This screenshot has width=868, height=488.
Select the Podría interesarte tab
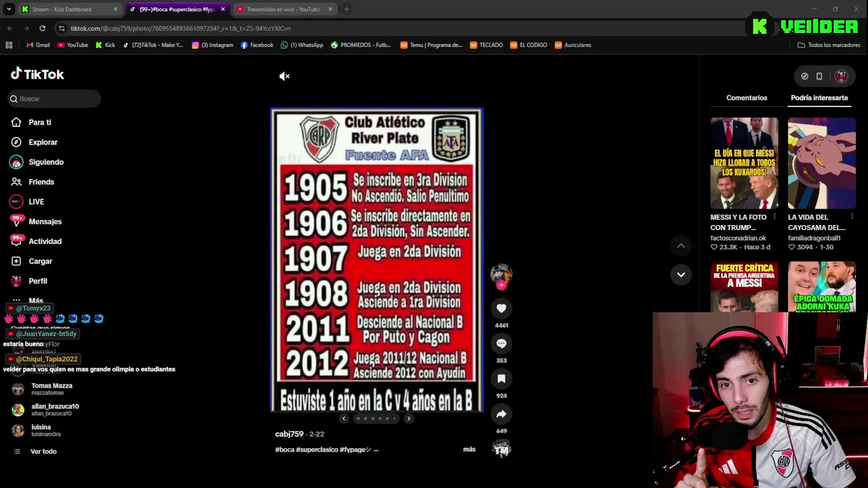tap(819, 98)
